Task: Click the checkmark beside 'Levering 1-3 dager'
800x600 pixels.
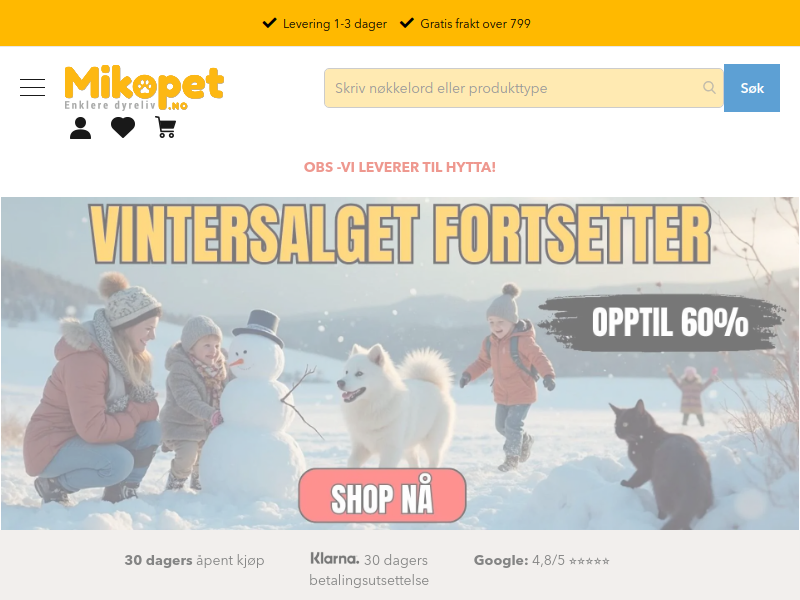Action: click(269, 23)
